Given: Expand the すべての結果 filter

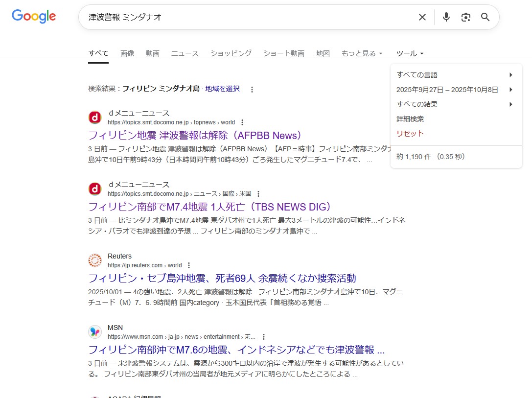Looking at the screenshot, I should click(454, 104).
